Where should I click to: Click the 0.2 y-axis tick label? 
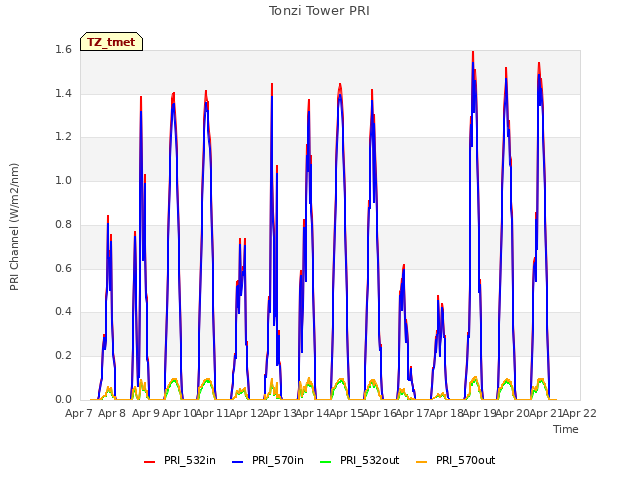coord(63,356)
